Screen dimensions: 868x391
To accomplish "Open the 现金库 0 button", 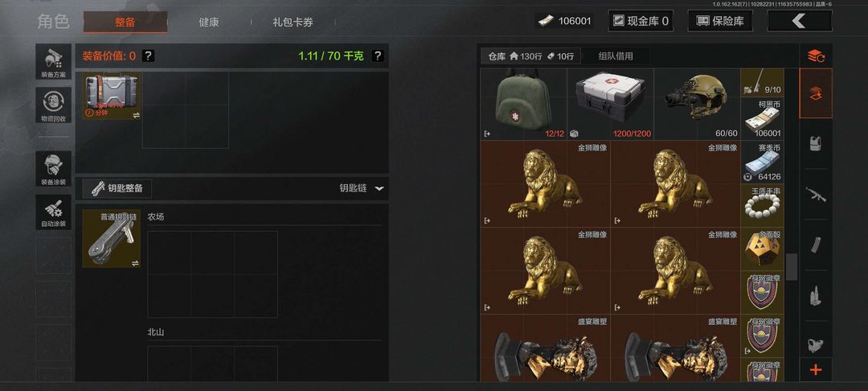I will click(x=641, y=21).
